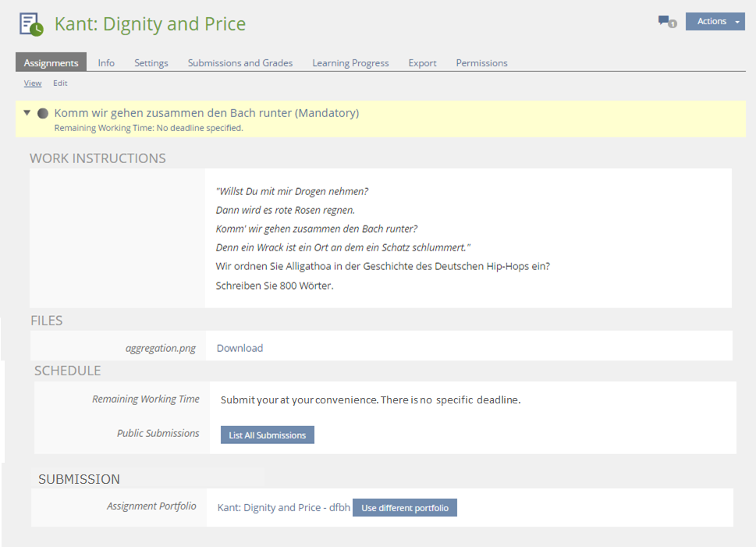Viewport: 756px width, 547px height.
Task: Open the Permissions tab
Action: tap(481, 62)
